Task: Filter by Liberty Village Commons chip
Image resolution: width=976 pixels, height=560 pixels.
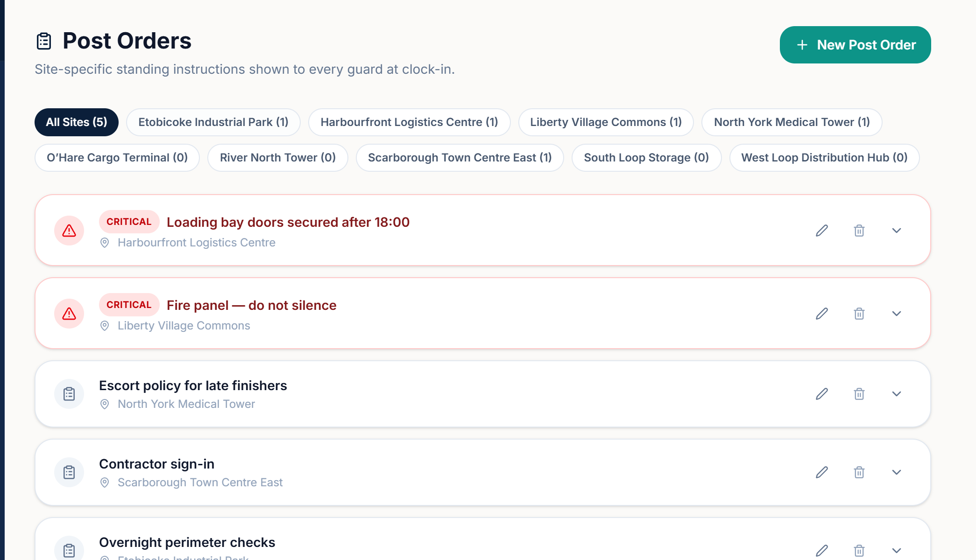Action: [x=606, y=122]
